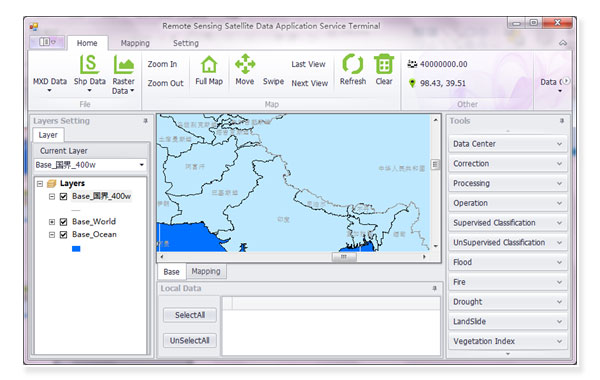Click the UnSelectAll button

click(x=190, y=340)
